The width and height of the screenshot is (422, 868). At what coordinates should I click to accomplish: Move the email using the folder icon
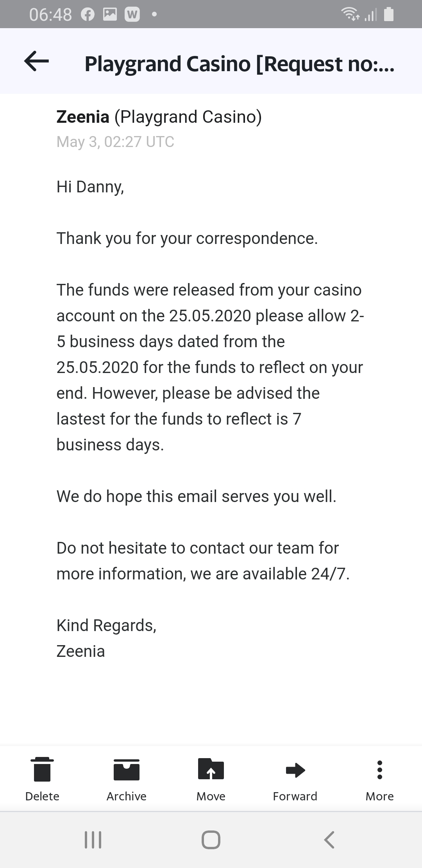(x=211, y=769)
